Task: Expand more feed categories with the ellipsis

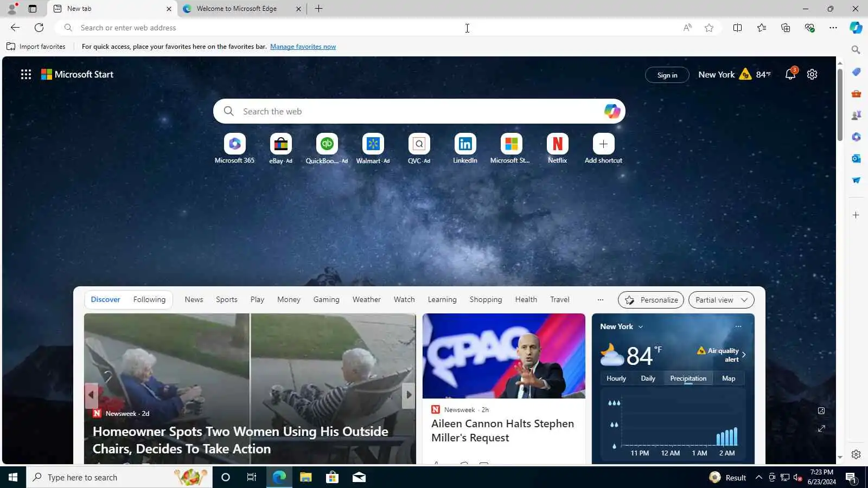Action: 600,300
